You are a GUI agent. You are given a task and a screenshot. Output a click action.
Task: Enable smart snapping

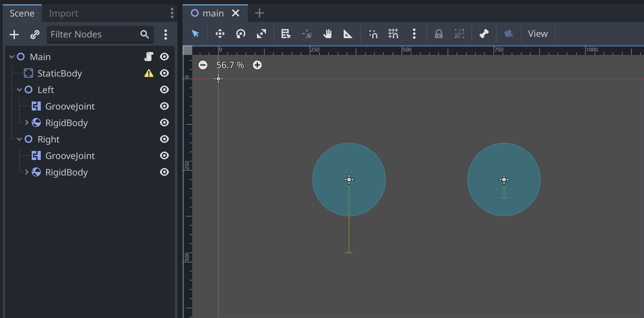[372, 34]
